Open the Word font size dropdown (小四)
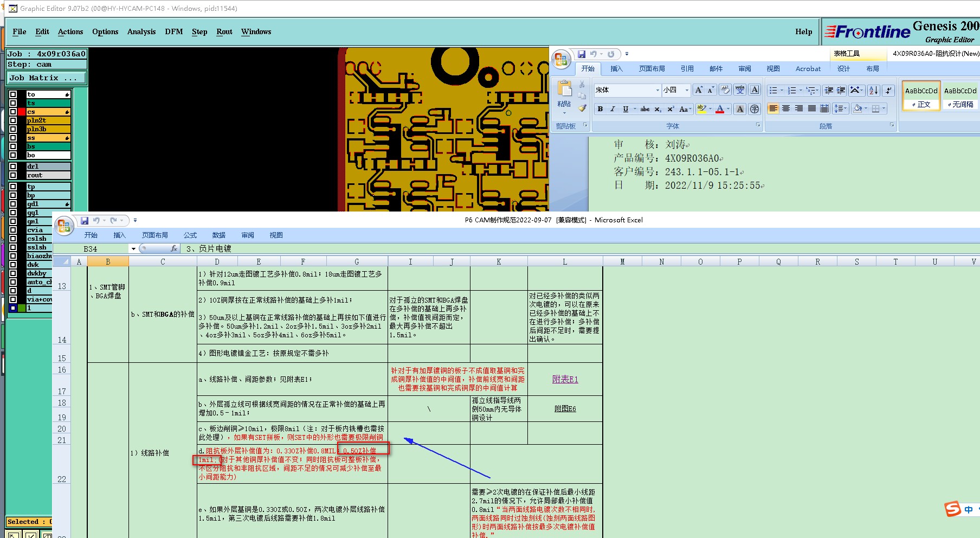 click(687, 90)
